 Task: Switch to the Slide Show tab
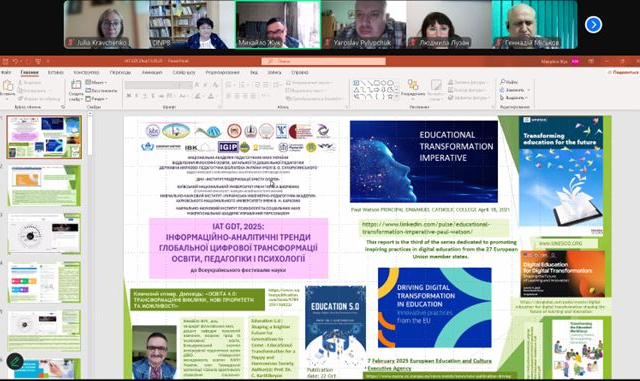(184, 72)
